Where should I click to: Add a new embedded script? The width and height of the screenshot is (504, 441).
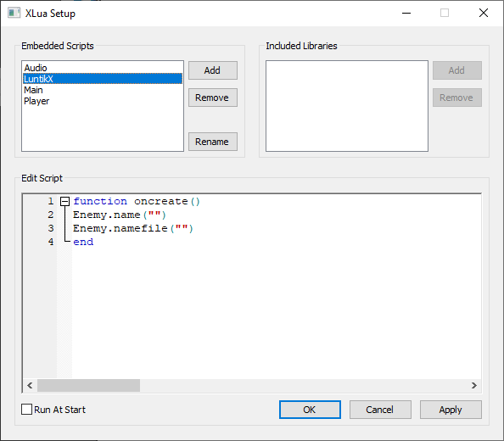point(213,70)
